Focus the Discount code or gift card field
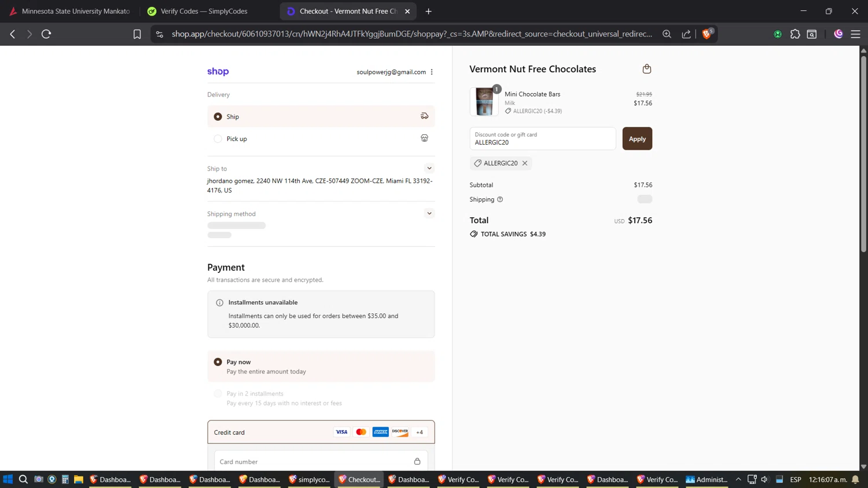This screenshot has width=868, height=488. [x=543, y=139]
